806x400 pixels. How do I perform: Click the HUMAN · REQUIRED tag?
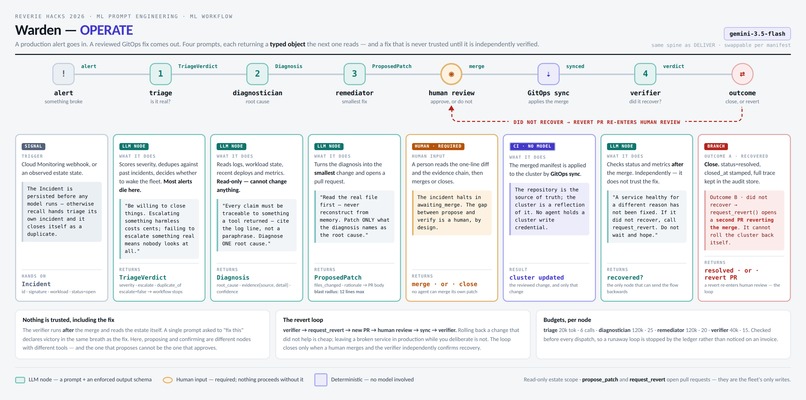pos(438,147)
